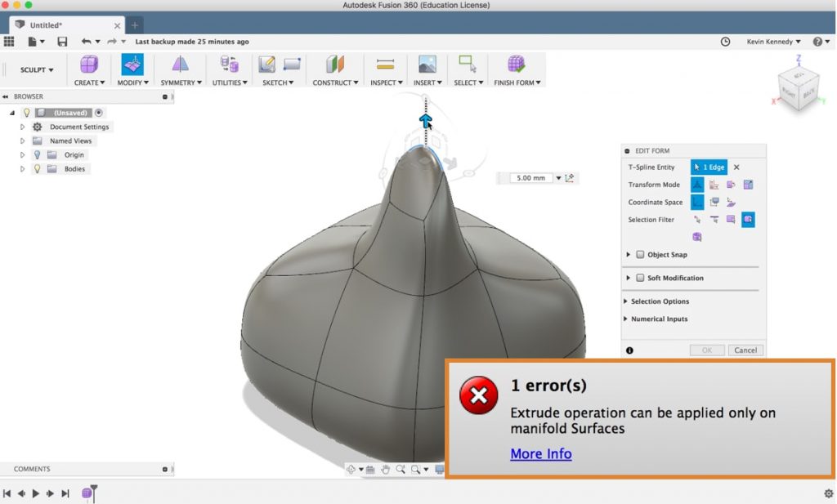Expand the Numerical Inputs section
Viewport: 837px width, 504px height.
(656, 319)
